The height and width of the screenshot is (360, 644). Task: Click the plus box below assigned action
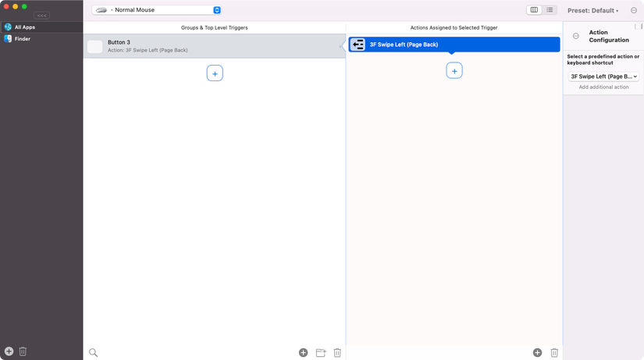click(454, 71)
